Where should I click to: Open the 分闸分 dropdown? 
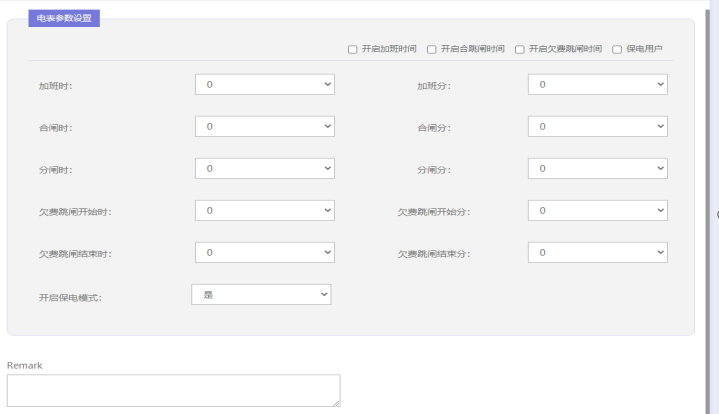pos(597,169)
